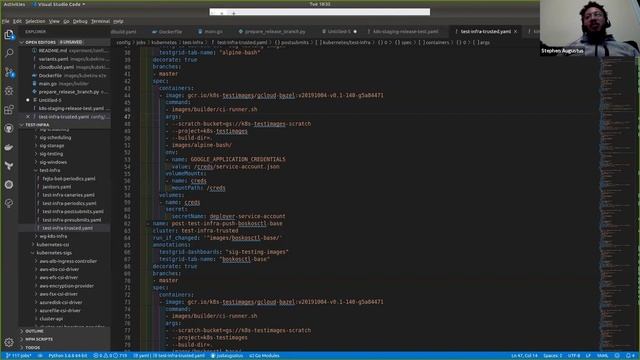This screenshot has width=640, height=360.
Task: Open variants.yaml from Open Editors
Action: tap(64, 59)
